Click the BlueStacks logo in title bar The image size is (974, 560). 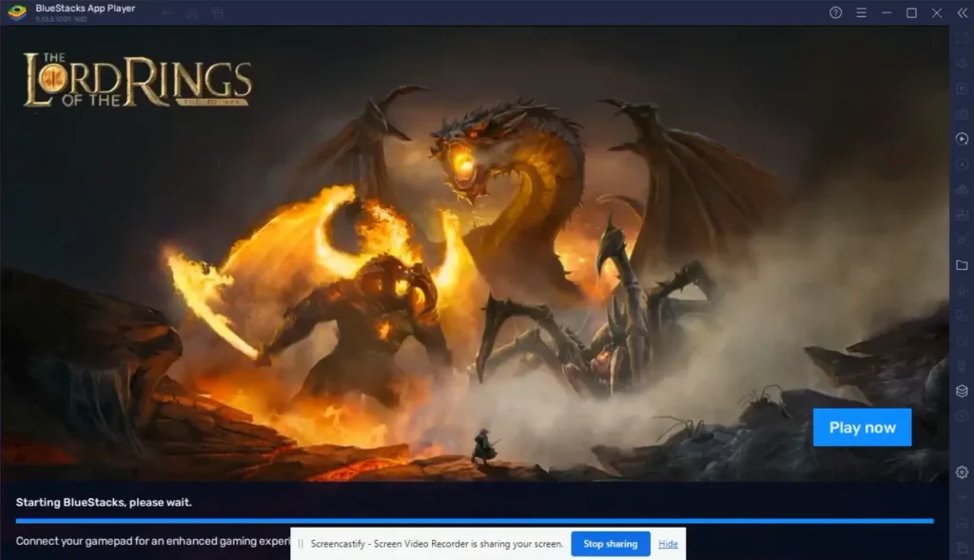pos(17,11)
